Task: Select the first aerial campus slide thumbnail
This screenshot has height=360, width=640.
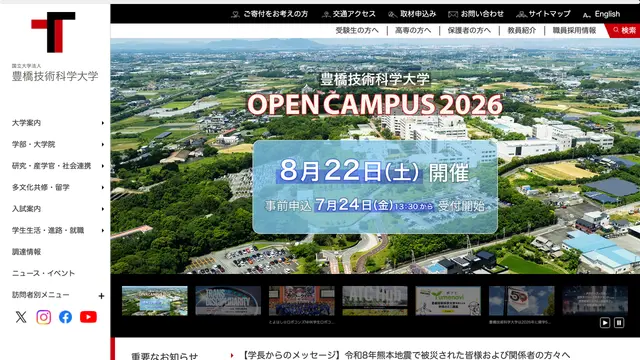Action: coord(155,301)
